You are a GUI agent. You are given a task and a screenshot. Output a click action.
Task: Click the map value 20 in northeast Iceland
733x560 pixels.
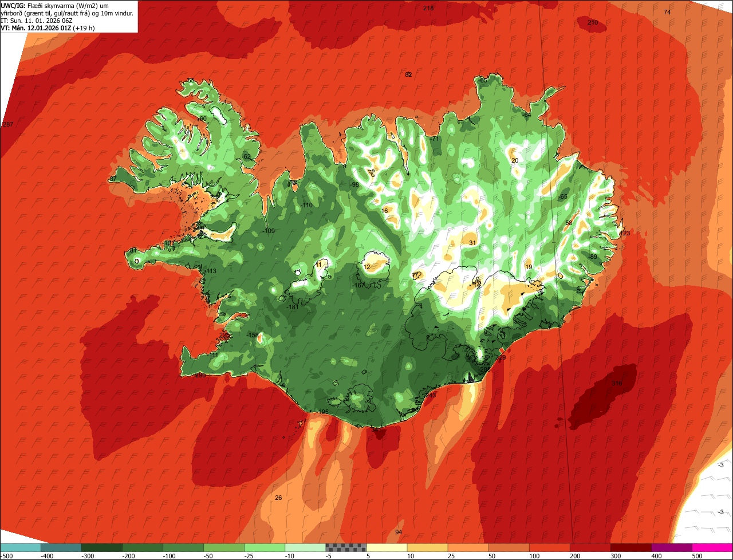514,160
